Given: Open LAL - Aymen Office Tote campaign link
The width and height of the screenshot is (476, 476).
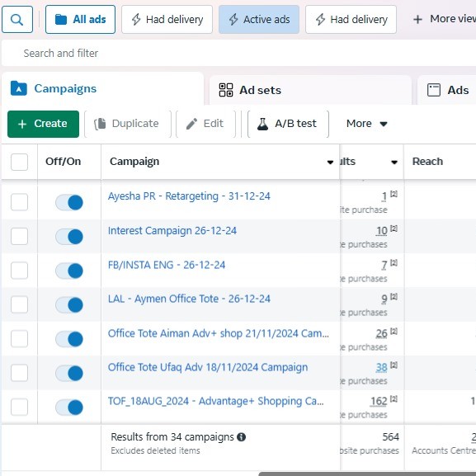Looking at the screenshot, I should coord(189,299).
